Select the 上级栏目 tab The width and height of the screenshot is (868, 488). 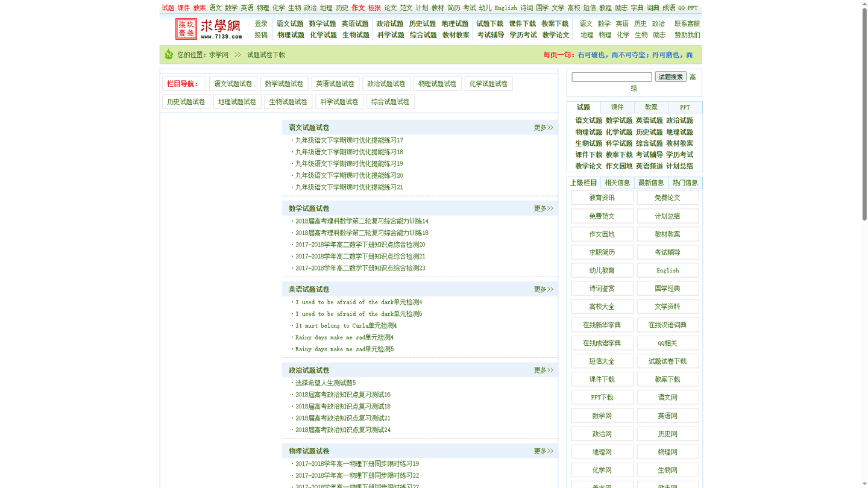(583, 183)
